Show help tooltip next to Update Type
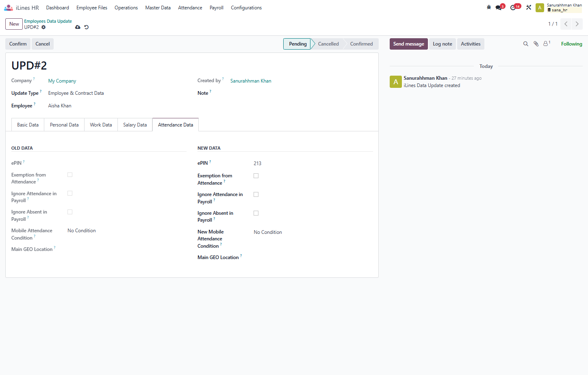 pos(41,91)
